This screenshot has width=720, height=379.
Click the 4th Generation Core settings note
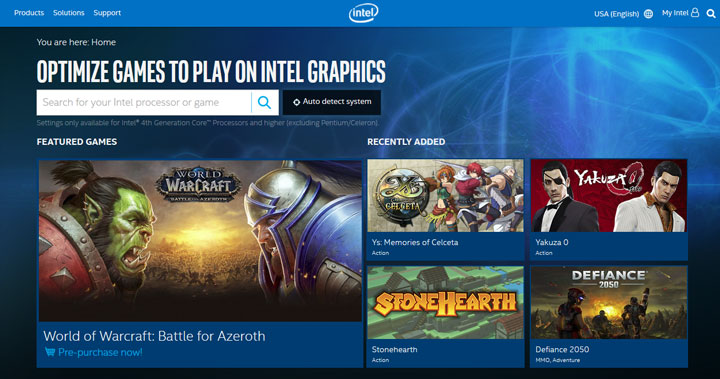click(208, 123)
